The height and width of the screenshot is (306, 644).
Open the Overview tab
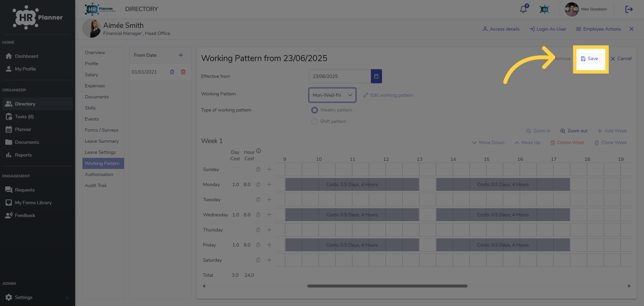pos(95,52)
